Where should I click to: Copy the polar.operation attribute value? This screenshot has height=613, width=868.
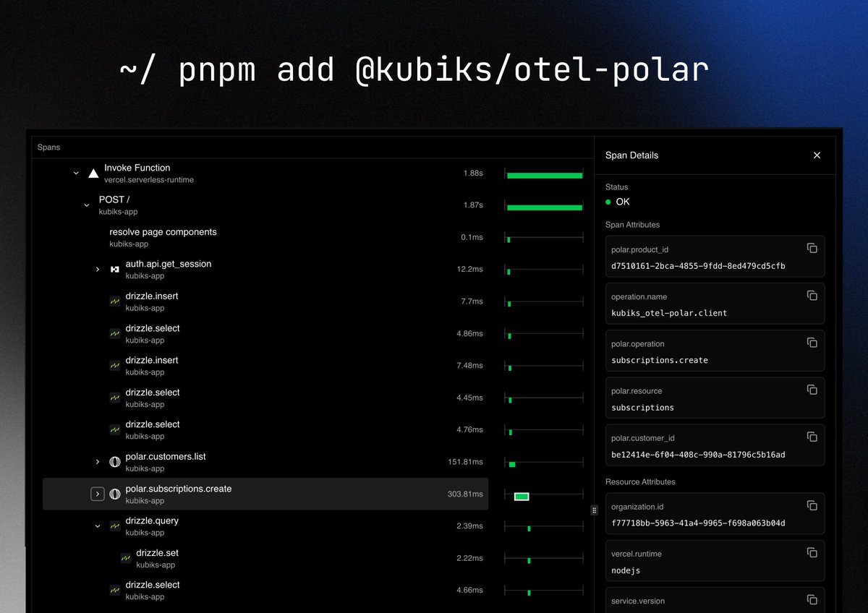pos(812,343)
